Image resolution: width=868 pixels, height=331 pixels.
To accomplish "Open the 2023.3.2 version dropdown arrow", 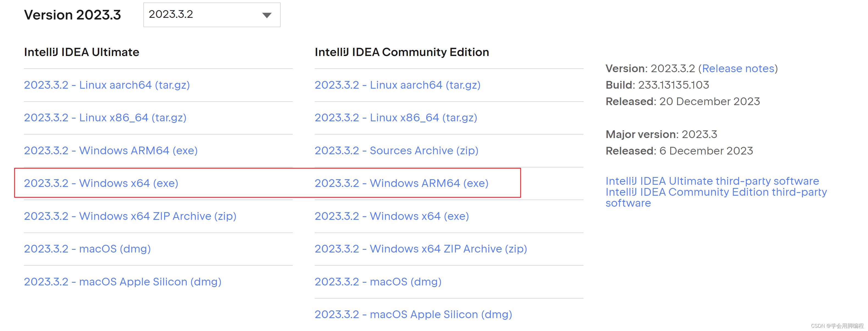I will tap(267, 15).
